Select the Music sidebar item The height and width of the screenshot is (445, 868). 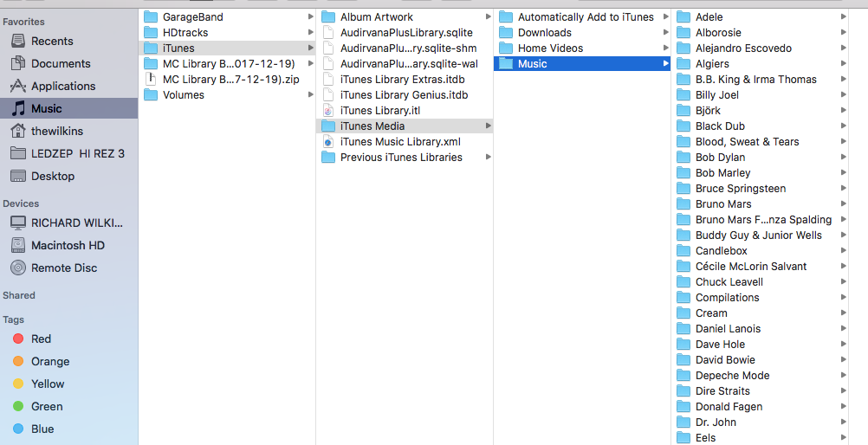pyautogui.click(x=68, y=108)
